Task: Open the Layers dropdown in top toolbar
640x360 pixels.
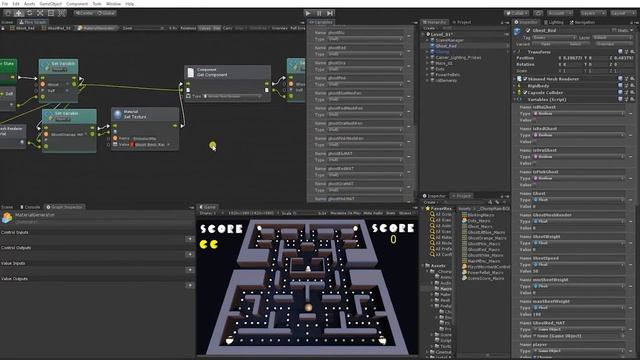Action: point(593,13)
